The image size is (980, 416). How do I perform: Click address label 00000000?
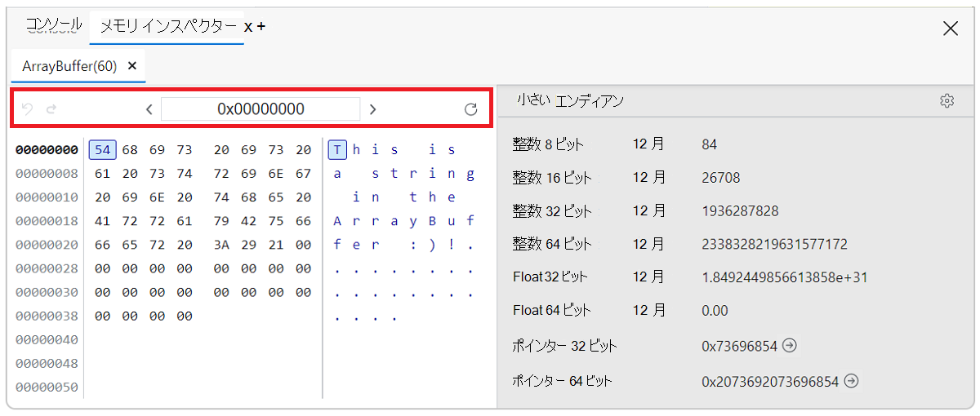(47, 150)
